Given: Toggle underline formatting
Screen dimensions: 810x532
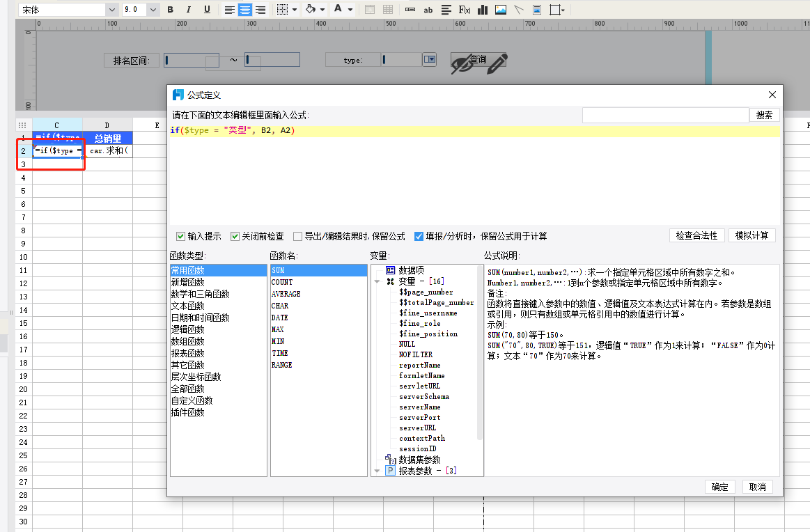Looking at the screenshot, I should click(207, 10).
